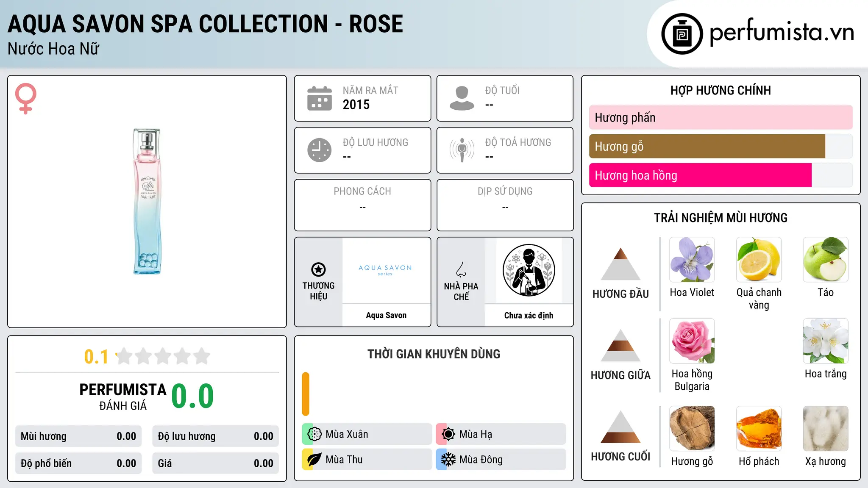Click the Hương hoa hồng accord bar
Viewport: 868px width, 488px height.
(721, 175)
